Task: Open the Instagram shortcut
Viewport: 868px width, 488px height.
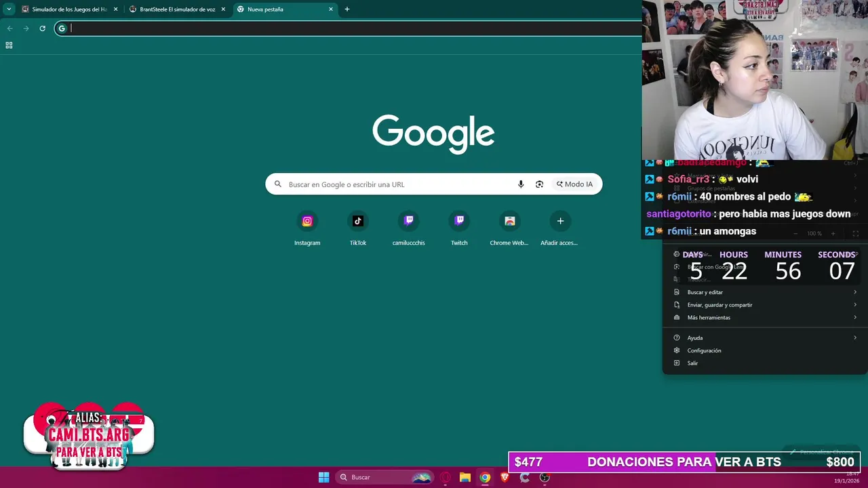Action: click(307, 228)
